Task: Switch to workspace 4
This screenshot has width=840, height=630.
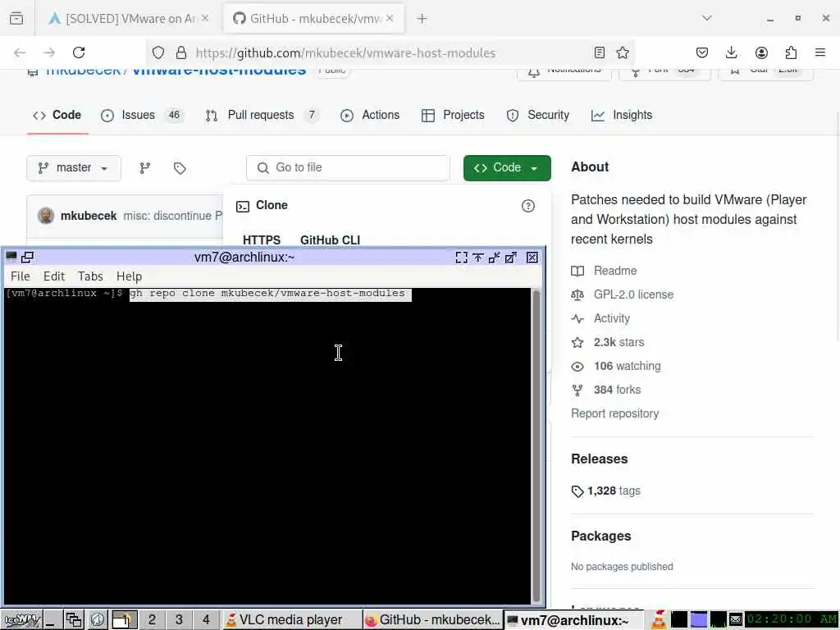Action: 206,620
